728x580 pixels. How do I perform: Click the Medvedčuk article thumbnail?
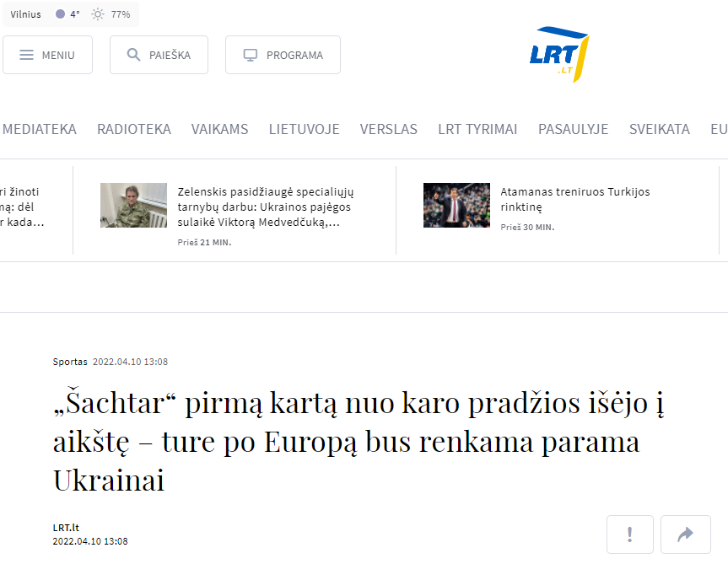pyautogui.click(x=133, y=206)
